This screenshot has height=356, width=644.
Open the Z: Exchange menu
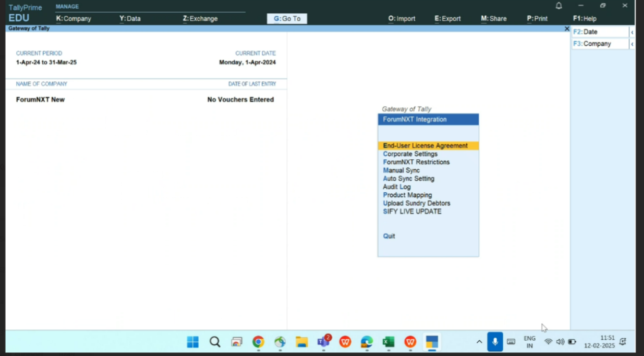coord(200,19)
